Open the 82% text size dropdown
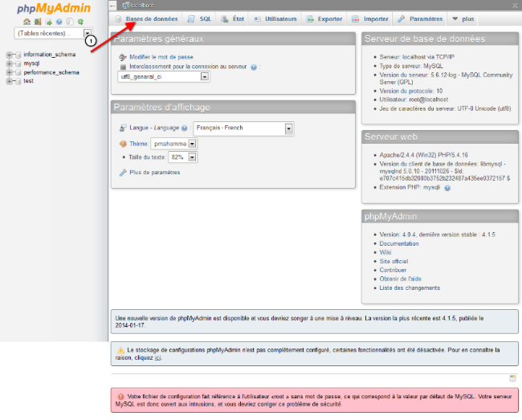Viewport: 522px width, 420px height. click(x=183, y=157)
